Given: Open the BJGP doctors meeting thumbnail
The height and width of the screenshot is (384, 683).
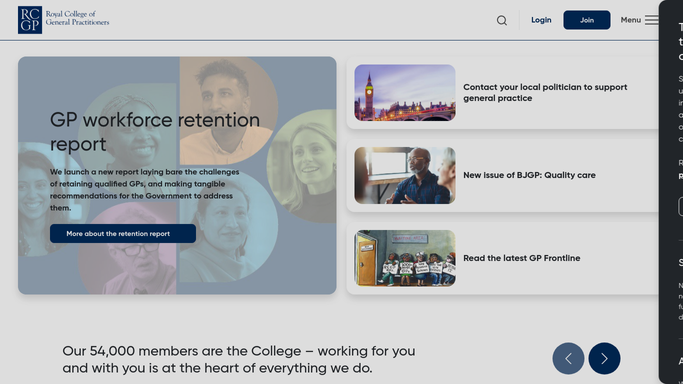Looking at the screenshot, I should click(405, 175).
